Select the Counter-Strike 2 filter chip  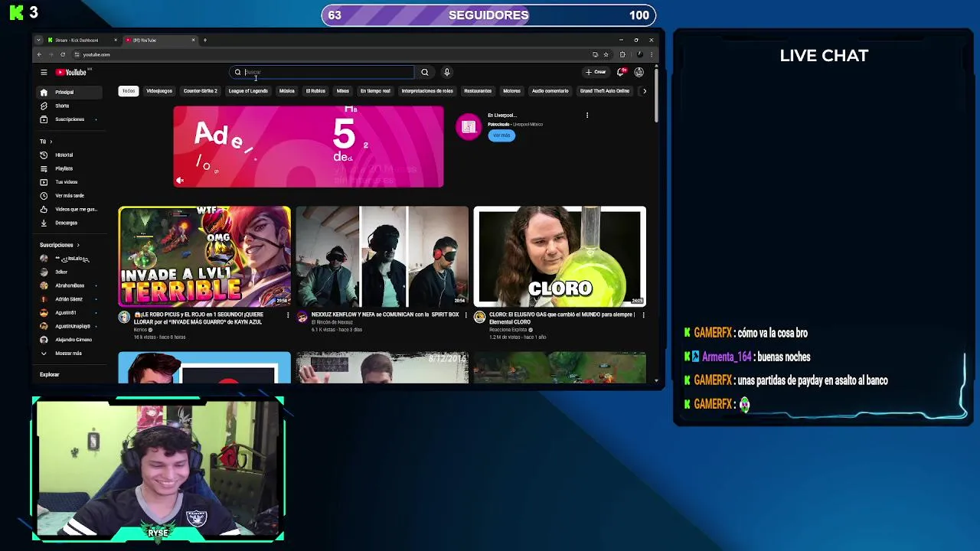(x=201, y=91)
